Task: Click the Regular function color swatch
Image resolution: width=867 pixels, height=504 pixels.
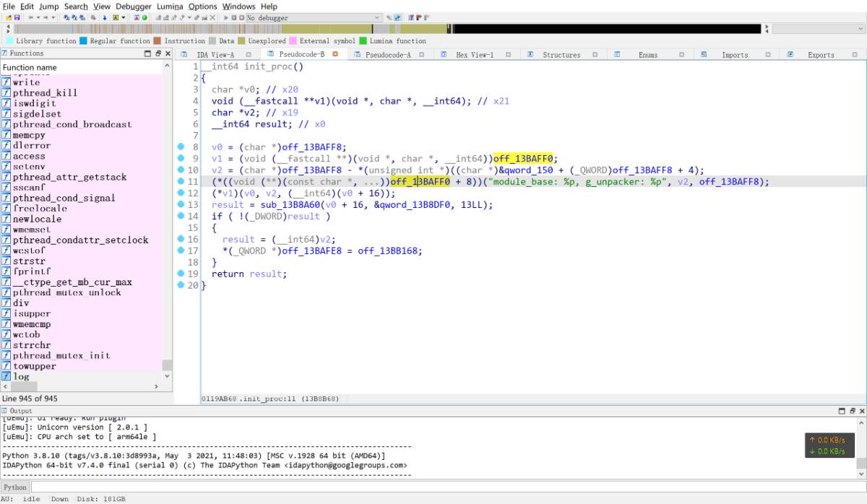Action: tap(84, 41)
